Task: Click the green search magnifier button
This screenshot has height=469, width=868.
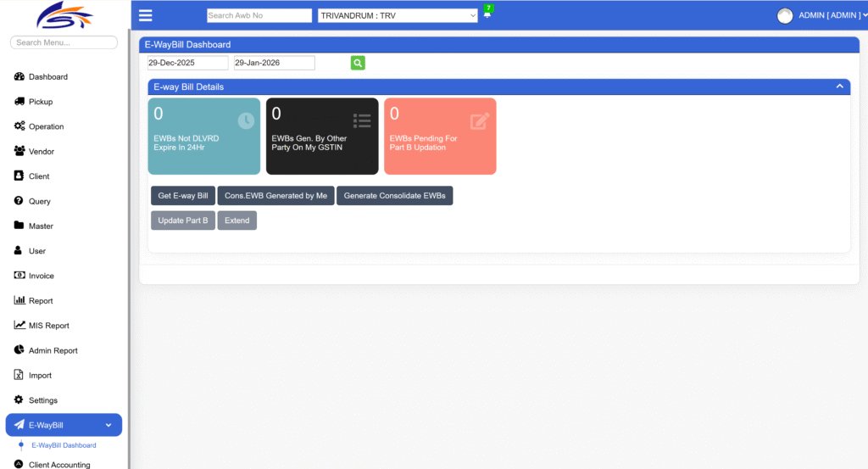Action: click(x=358, y=63)
